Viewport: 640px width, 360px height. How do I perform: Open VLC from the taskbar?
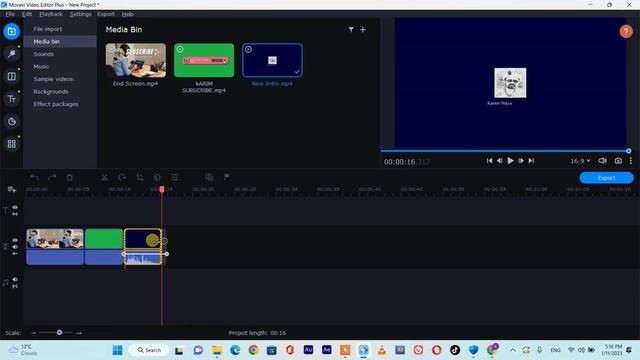[382, 350]
